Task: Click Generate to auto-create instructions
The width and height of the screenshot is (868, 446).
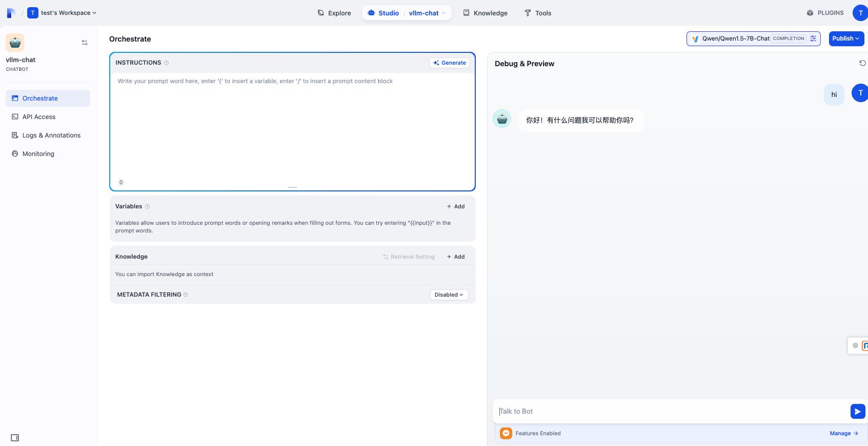Action: [450, 63]
